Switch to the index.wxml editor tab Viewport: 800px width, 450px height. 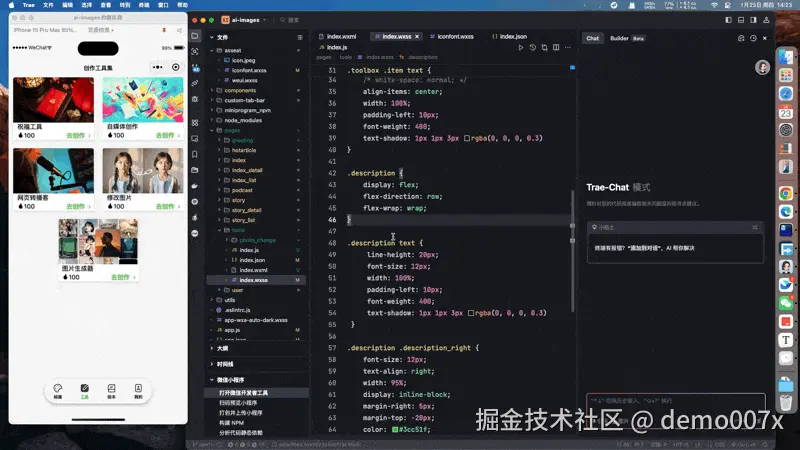click(x=338, y=37)
